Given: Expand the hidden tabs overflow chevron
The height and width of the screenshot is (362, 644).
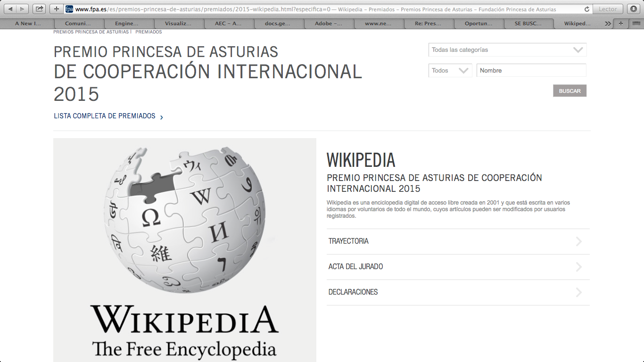Looking at the screenshot, I should pyautogui.click(x=608, y=24).
